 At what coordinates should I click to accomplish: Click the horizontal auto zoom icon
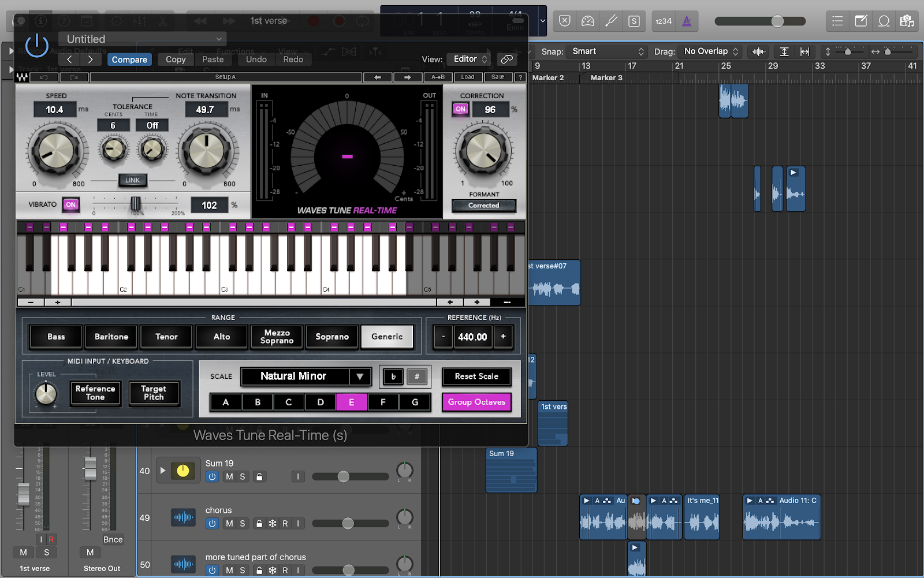pyautogui.click(x=804, y=51)
